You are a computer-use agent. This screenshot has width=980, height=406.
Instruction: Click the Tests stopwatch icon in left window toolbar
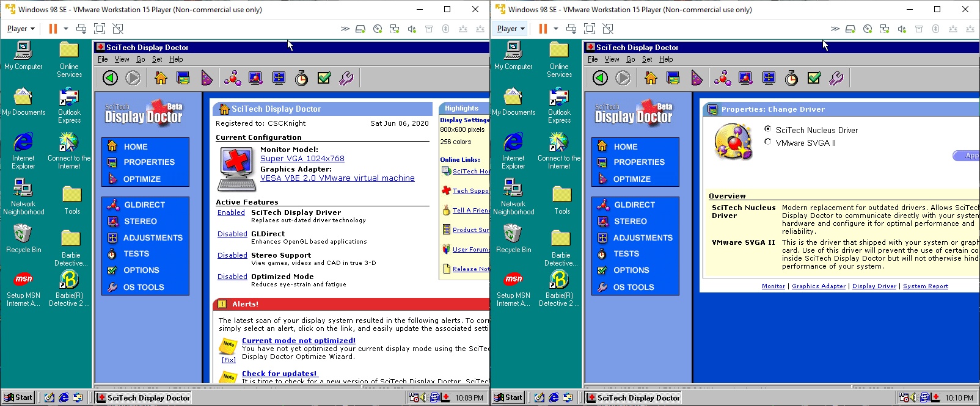[301, 78]
